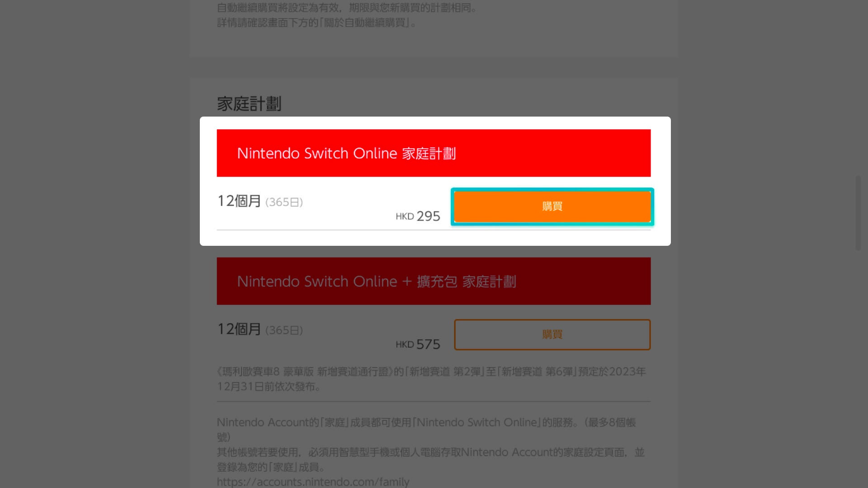Click the 自動繼續購買將設定為有效 notice line
868x488 pixels.
click(x=347, y=8)
